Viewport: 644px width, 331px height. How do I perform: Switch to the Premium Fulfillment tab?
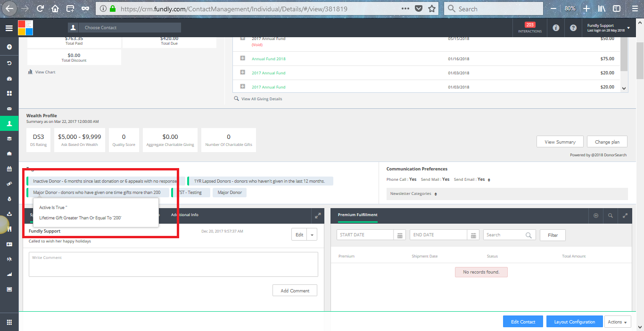[358, 215]
